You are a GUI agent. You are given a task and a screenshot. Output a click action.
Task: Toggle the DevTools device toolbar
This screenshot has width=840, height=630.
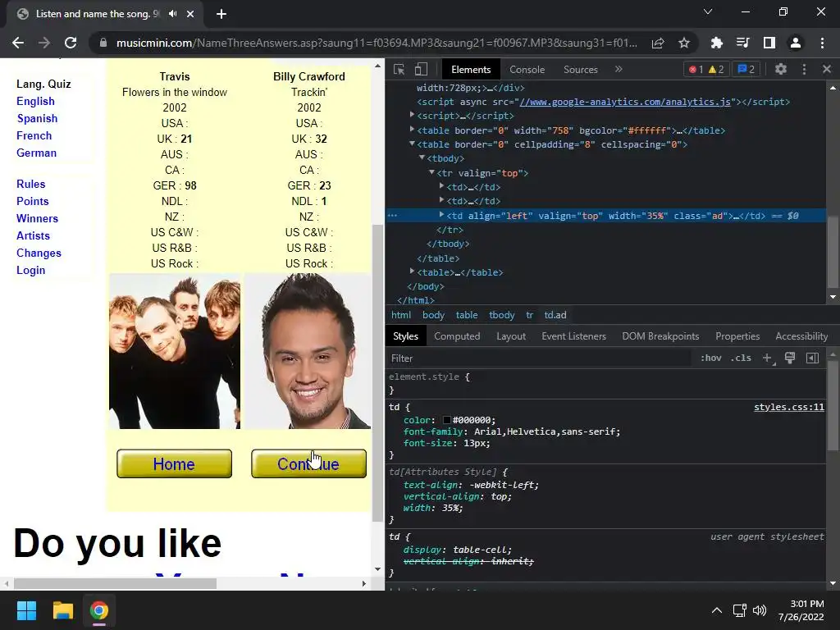pyautogui.click(x=421, y=69)
